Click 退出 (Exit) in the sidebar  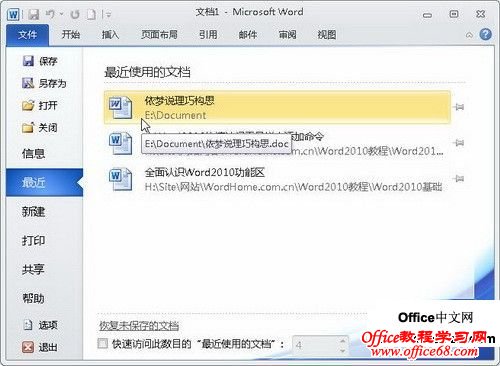[41, 347]
